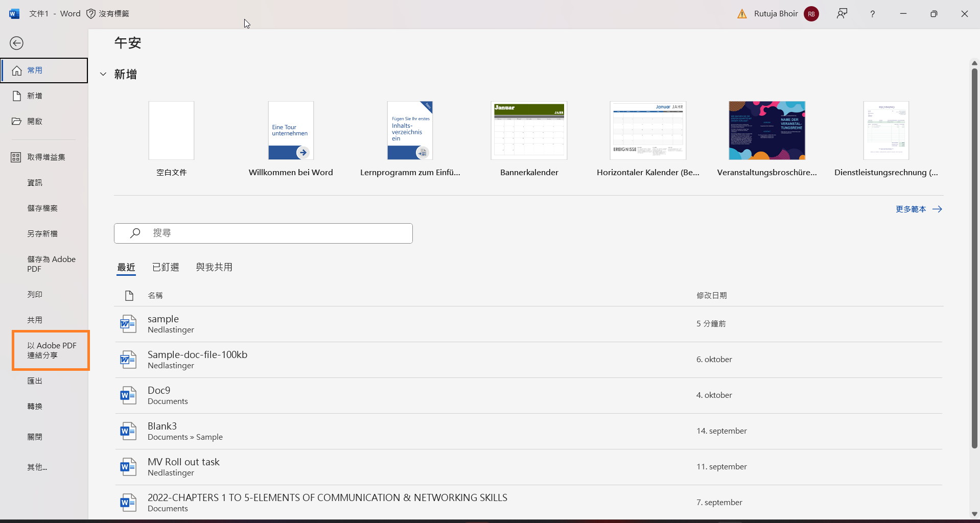The height and width of the screenshot is (523, 980).
Task: Open the 匯出 export menu item
Action: [x=35, y=381]
